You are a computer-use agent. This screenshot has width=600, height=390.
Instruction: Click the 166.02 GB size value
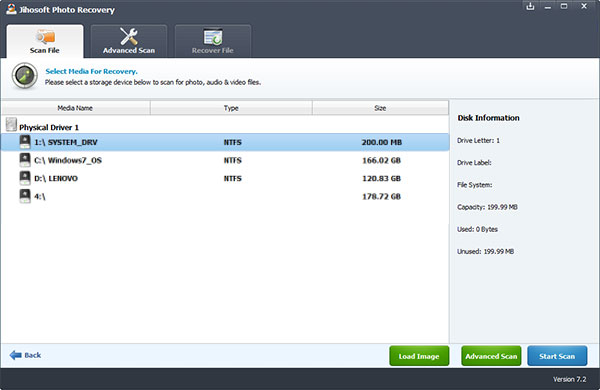point(382,160)
